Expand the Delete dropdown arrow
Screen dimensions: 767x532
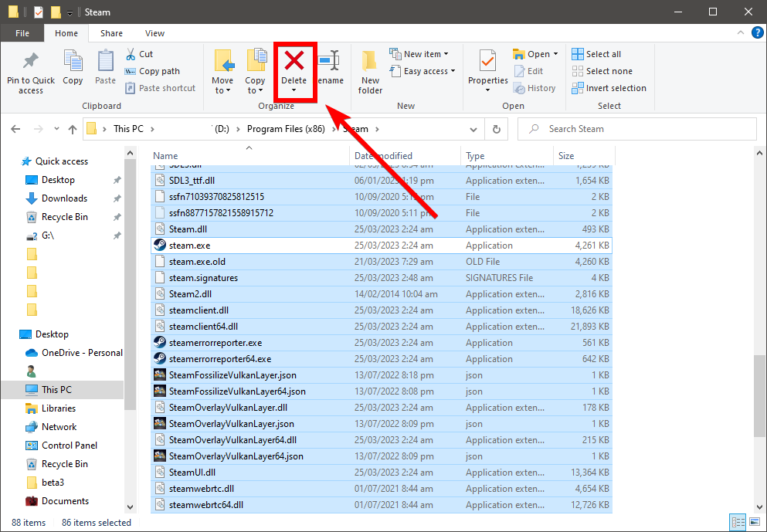pyautogui.click(x=294, y=90)
